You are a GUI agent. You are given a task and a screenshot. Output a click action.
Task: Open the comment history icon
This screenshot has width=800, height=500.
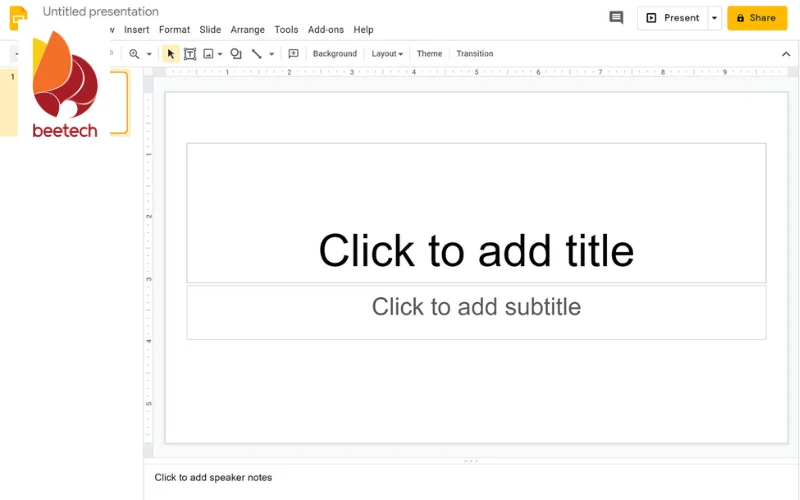(616, 18)
